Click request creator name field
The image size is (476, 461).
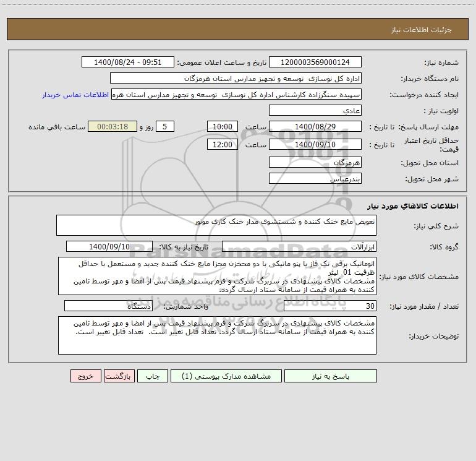237,94
